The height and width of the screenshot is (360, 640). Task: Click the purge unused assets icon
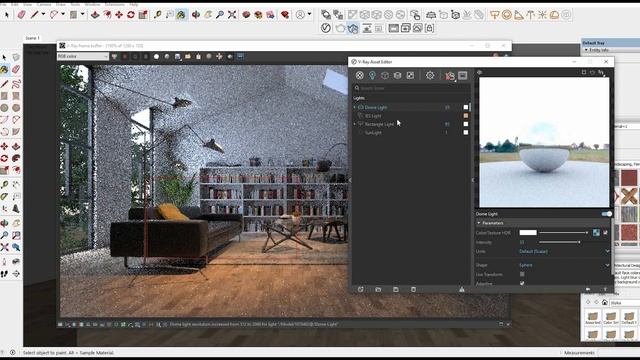(x=462, y=289)
